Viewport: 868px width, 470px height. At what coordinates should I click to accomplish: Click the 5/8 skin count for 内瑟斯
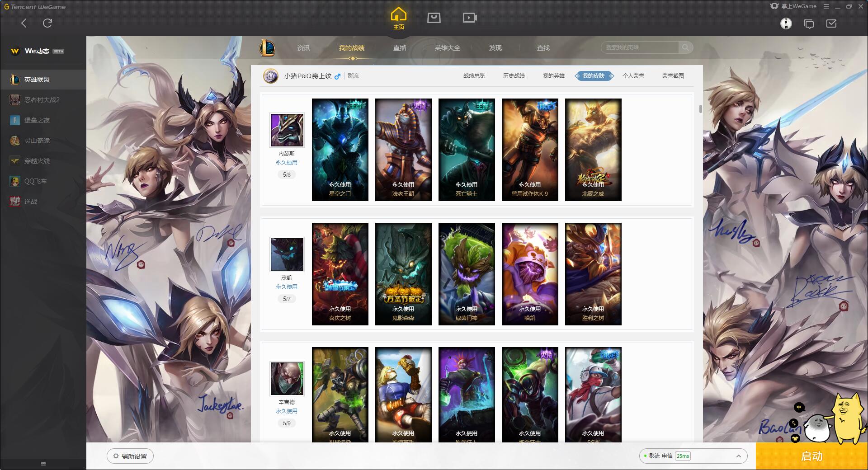287,174
